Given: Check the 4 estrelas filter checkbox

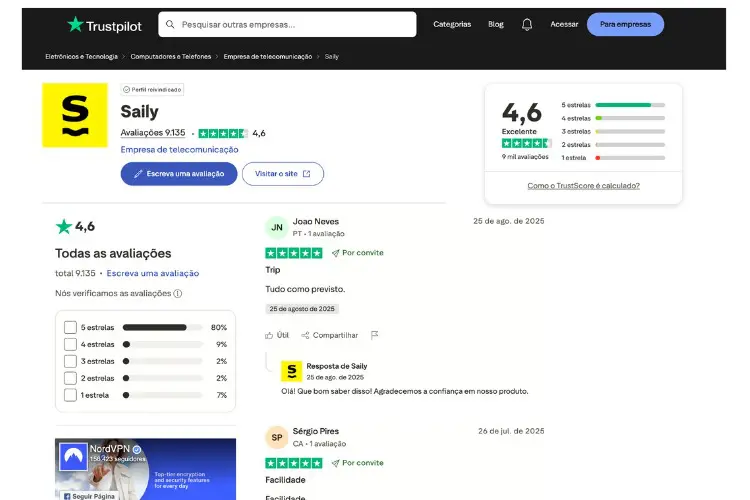Looking at the screenshot, I should pos(70,344).
